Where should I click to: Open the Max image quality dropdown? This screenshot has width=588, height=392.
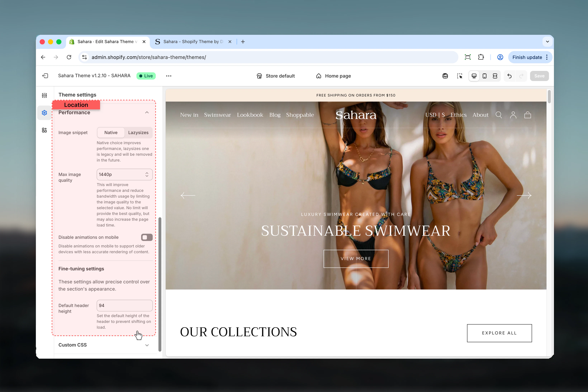coord(124,174)
